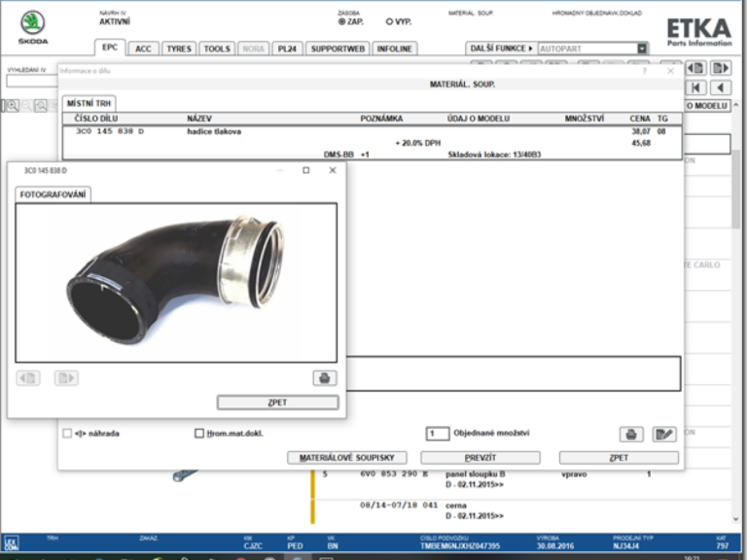747x560 pixels.
Task: Select the ZAP. radio button
Action: (341, 20)
